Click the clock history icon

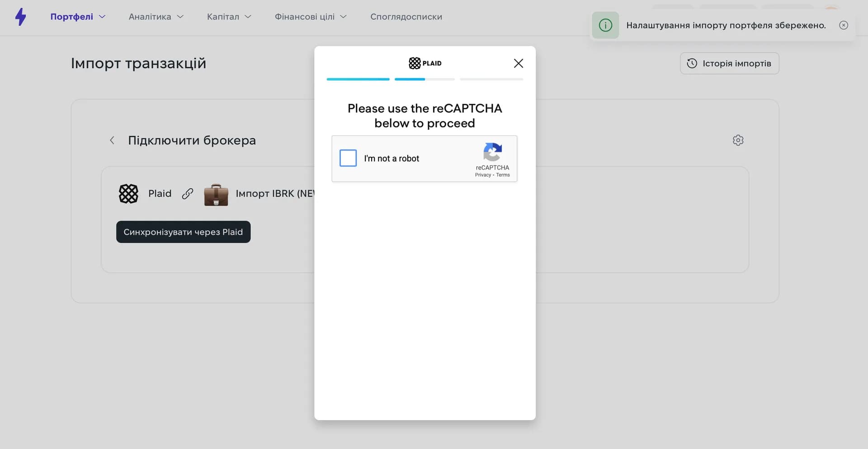692,63
